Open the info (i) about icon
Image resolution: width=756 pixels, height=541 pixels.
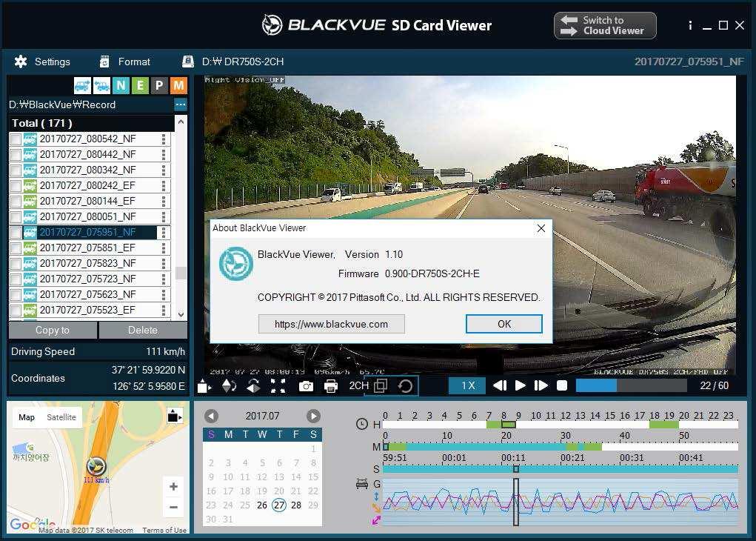(x=690, y=25)
